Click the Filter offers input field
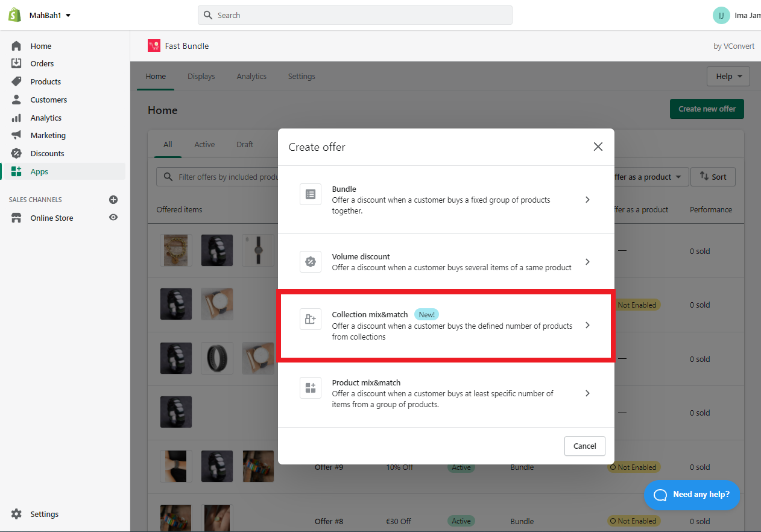 point(218,177)
